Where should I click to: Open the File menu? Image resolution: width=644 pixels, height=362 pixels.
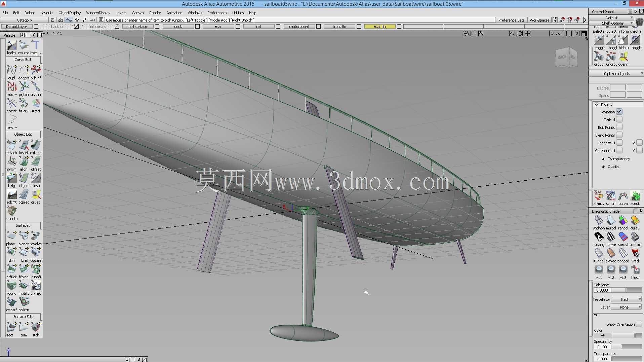click(x=5, y=13)
